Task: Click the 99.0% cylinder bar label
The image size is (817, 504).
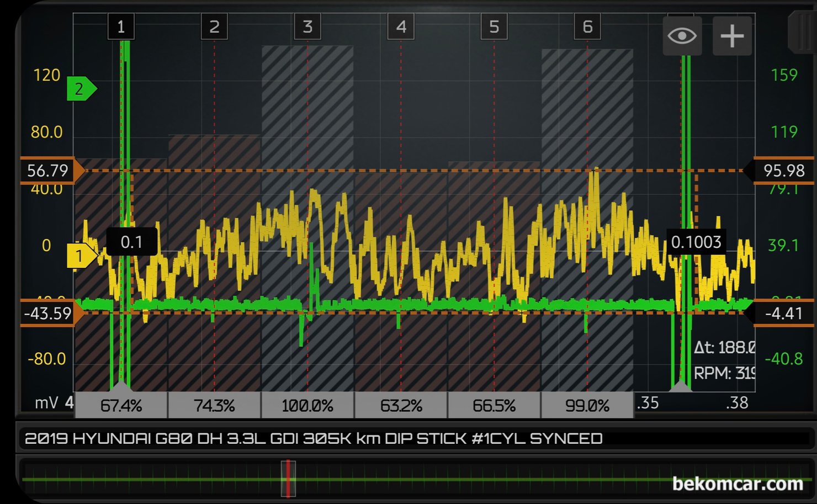Action: click(x=587, y=406)
